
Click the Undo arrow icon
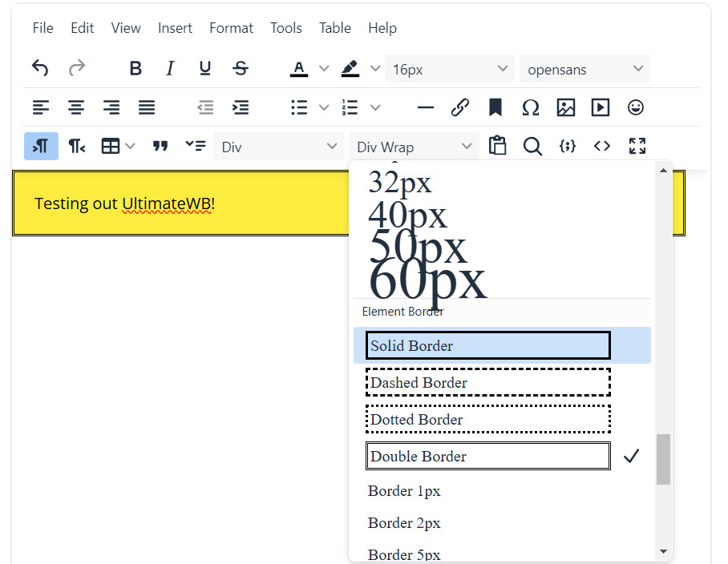(x=40, y=69)
